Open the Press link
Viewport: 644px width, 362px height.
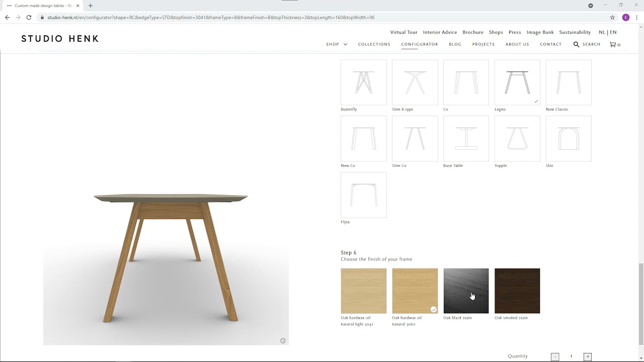click(515, 32)
